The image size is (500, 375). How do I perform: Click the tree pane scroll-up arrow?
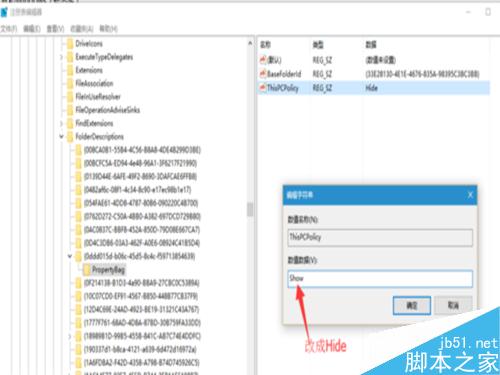coord(250,43)
